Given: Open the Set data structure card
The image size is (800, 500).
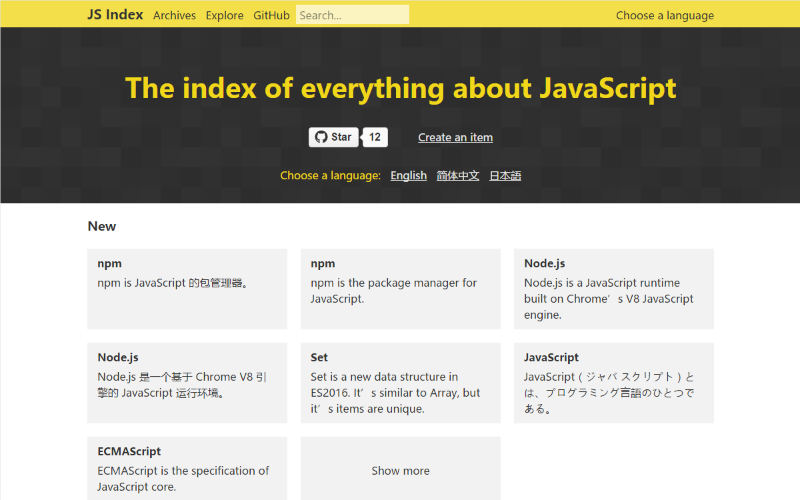Looking at the screenshot, I should point(400,382).
